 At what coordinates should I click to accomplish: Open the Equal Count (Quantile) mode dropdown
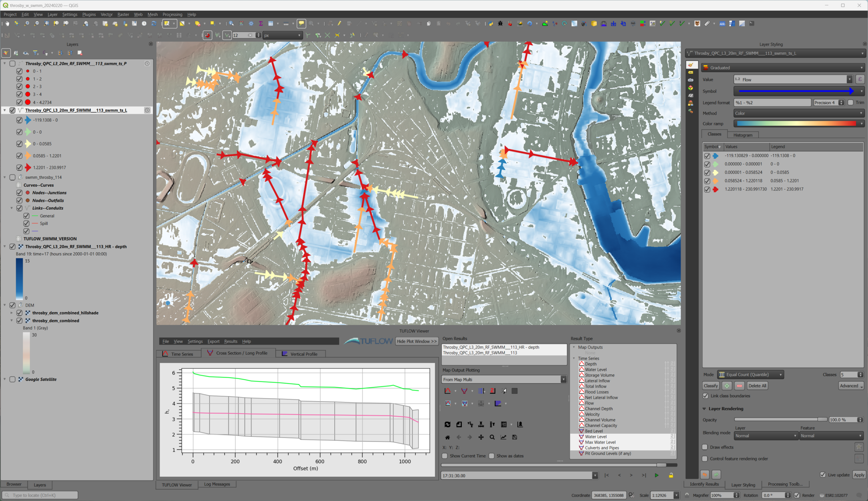750,374
